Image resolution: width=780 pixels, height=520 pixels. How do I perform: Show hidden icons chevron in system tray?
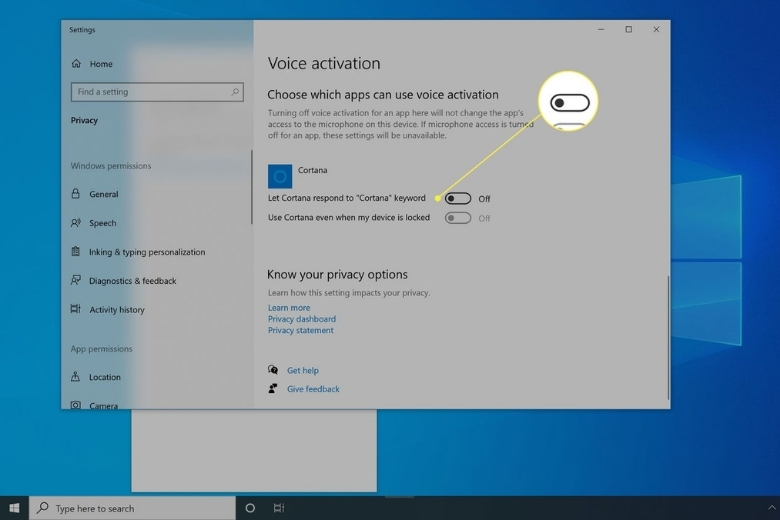point(772,508)
